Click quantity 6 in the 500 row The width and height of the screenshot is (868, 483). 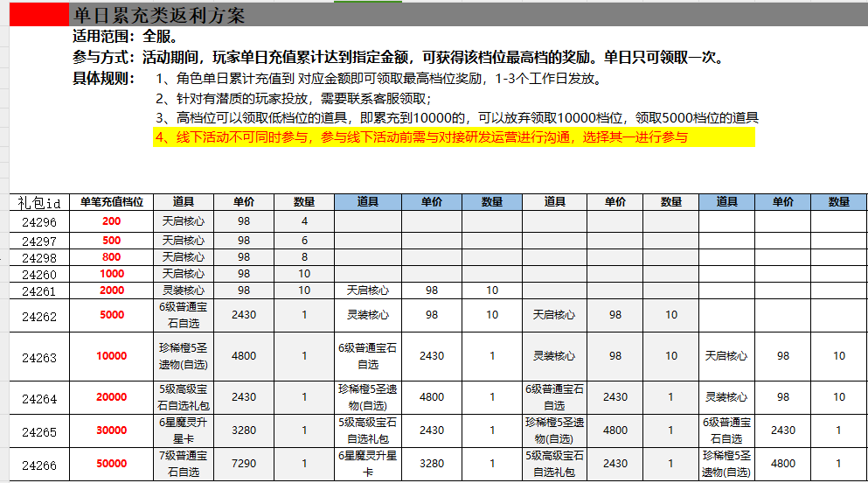click(x=304, y=241)
